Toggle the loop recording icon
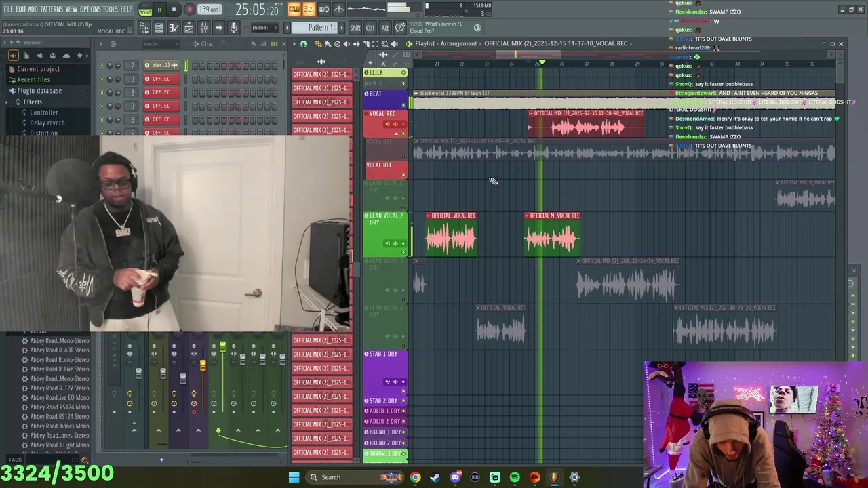 pos(324,9)
